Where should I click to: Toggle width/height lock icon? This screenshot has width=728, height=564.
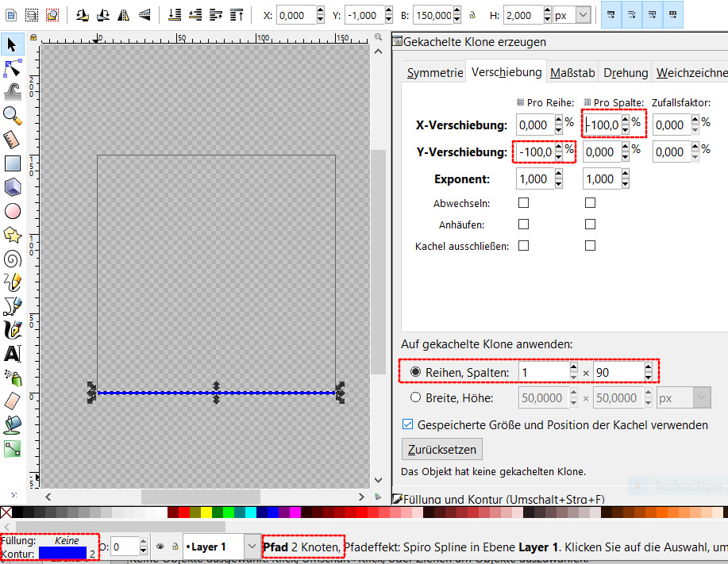click(472, 15)
